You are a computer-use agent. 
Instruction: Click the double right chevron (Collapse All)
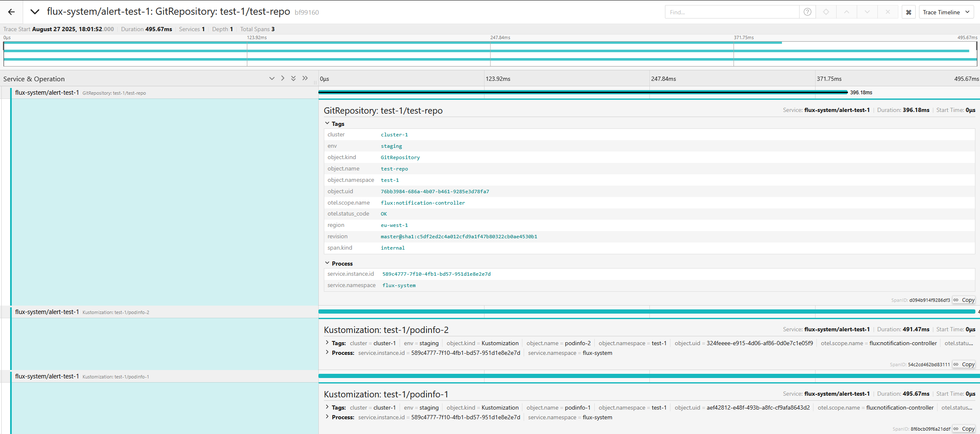[x=305, y=78]
